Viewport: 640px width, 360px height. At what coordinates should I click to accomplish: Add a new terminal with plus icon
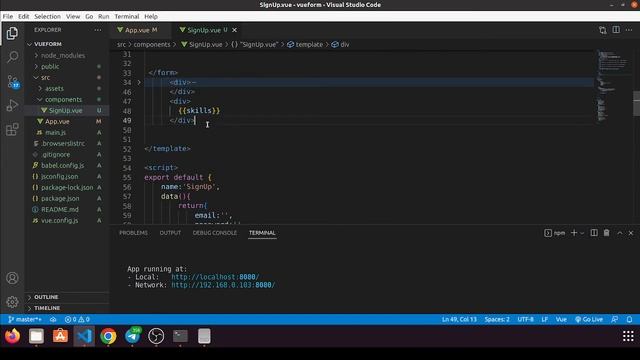point(574,233)
